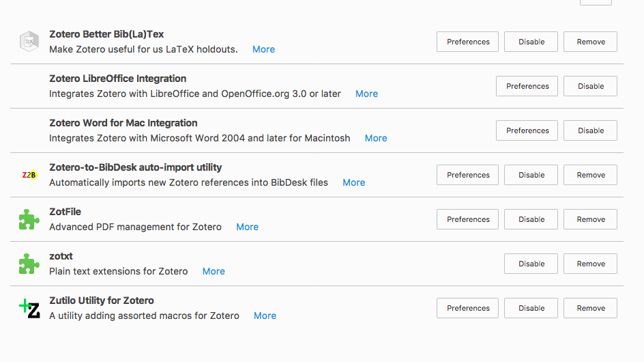This screenshot has height=362, width=644.
Task: Disable the Zotero Better Bib(La)Tex add-on
Action: coord(531,42)
